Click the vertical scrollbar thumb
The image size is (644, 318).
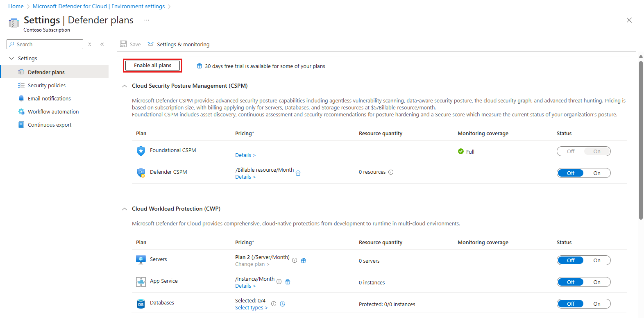[x=641, y=140]
